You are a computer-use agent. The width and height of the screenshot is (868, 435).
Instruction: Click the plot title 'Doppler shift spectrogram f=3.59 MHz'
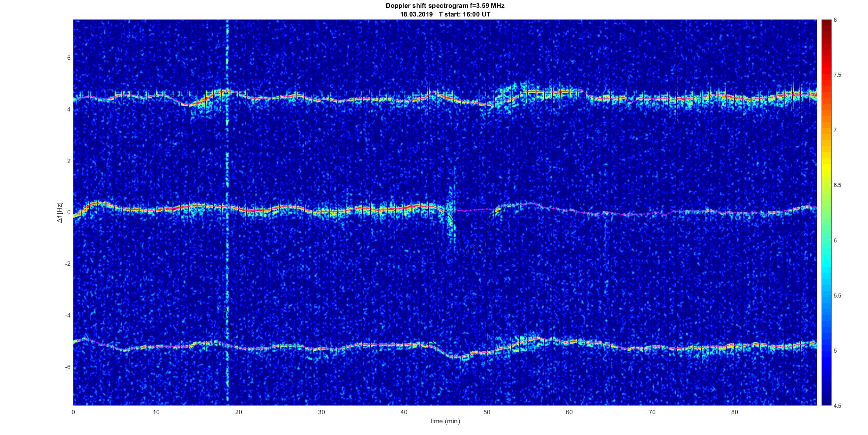click(x=445, y=6)
